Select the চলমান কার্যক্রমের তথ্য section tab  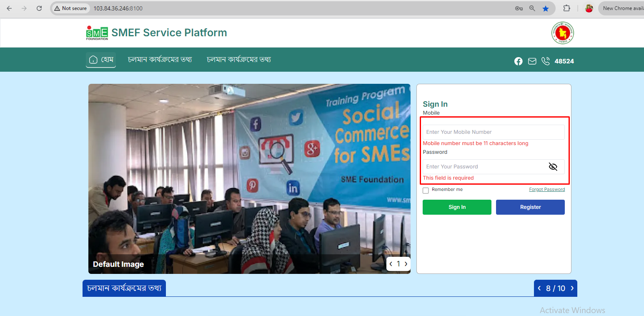tap(124, 288)
